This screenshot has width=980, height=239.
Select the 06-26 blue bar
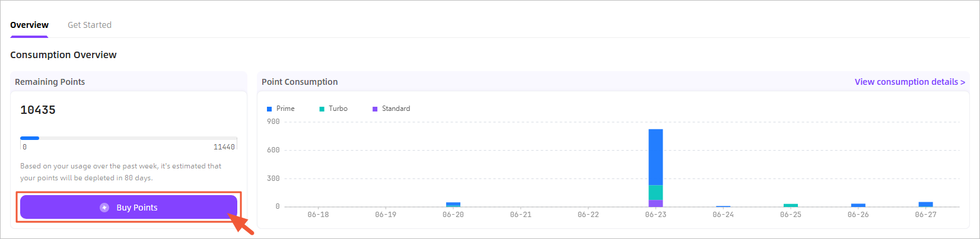pyautogui.click(x=858, y=205)
